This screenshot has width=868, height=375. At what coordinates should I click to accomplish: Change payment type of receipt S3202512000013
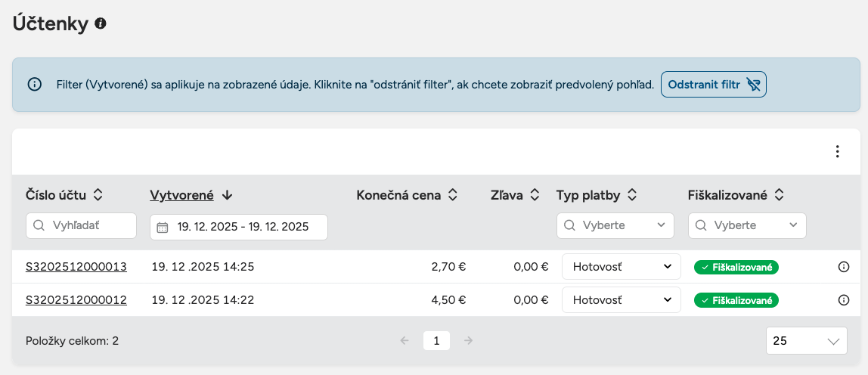617,267
